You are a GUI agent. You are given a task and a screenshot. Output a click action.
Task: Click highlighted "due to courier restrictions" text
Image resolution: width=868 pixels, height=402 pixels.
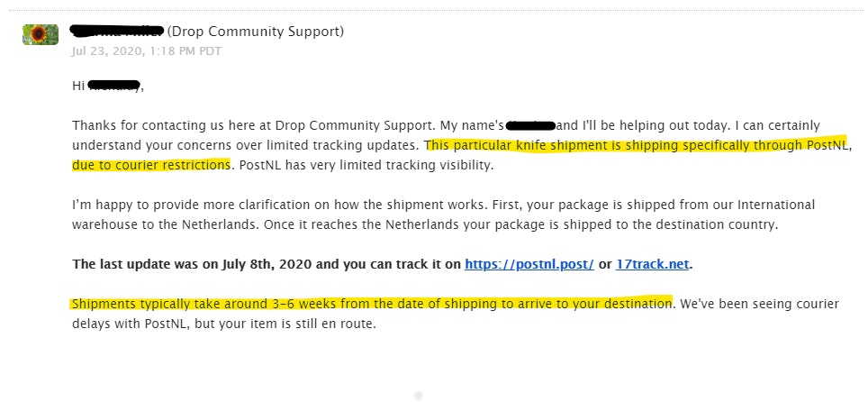point(151,166)
